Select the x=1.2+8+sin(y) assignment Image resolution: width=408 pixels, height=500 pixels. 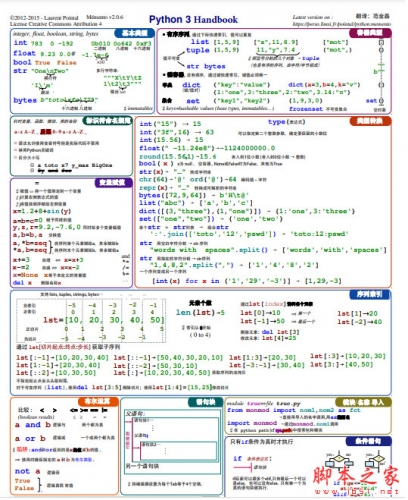tap(42, 211)
